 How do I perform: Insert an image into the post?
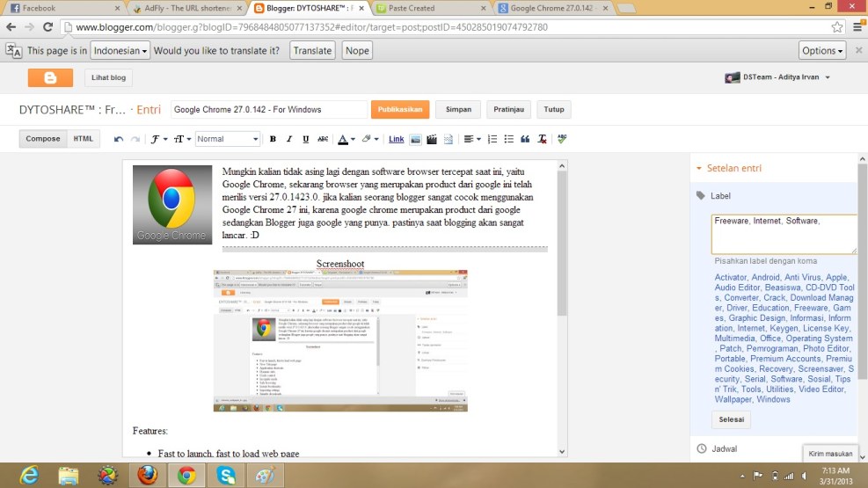pyautogui.click(x=415, y=139)
